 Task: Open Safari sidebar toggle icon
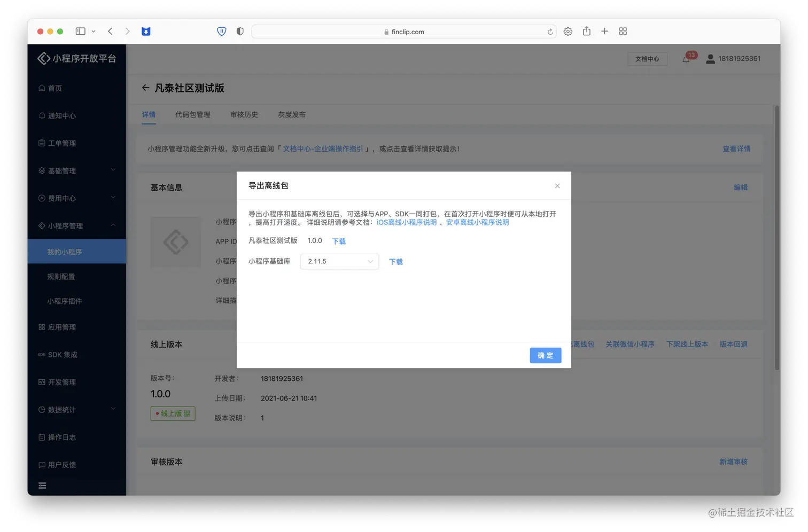tap(81, 32)
